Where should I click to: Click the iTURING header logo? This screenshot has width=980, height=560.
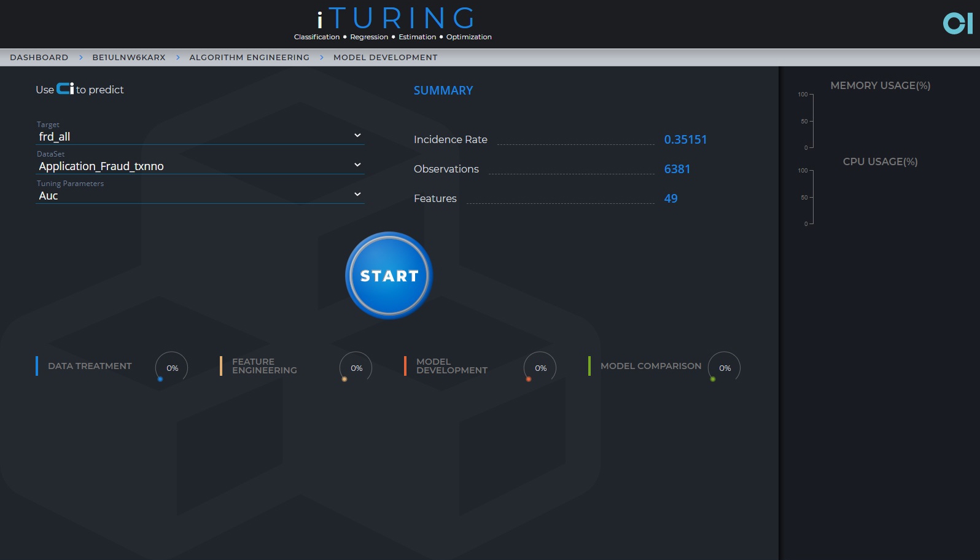[393, 23]
